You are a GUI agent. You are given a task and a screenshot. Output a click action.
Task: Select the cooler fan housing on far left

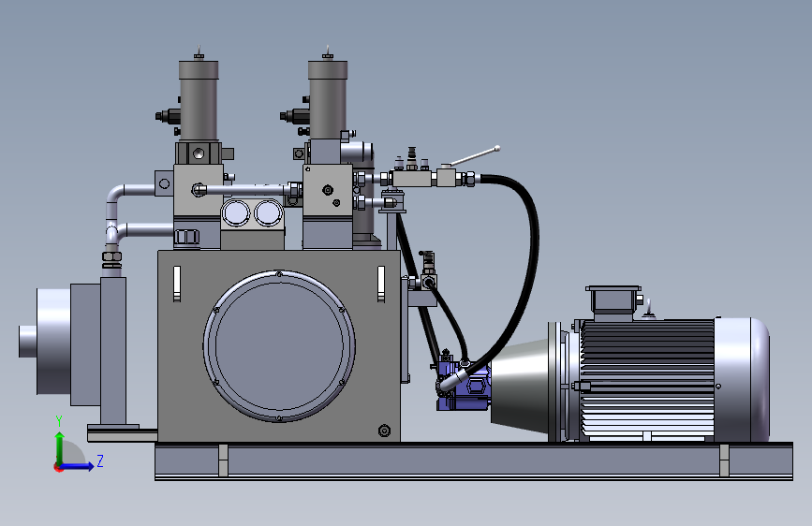[x=53, y=342]
